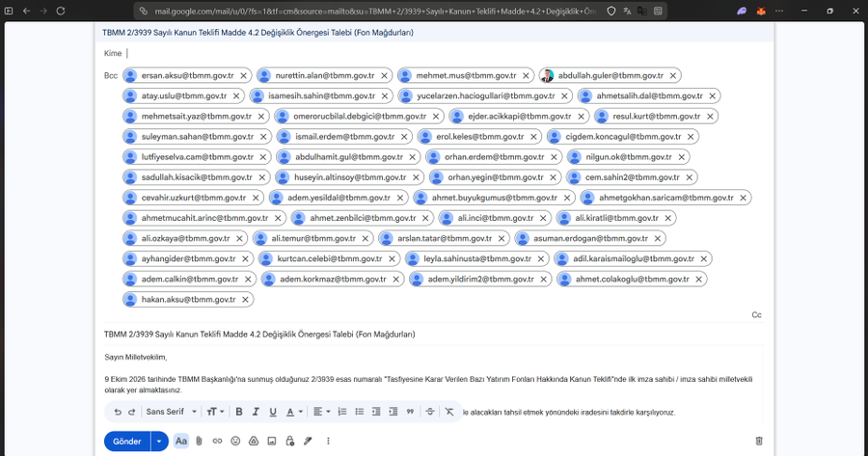868x456 pixels.
Task: Open the shield tracking protection icon
Action: coord(611,11)
